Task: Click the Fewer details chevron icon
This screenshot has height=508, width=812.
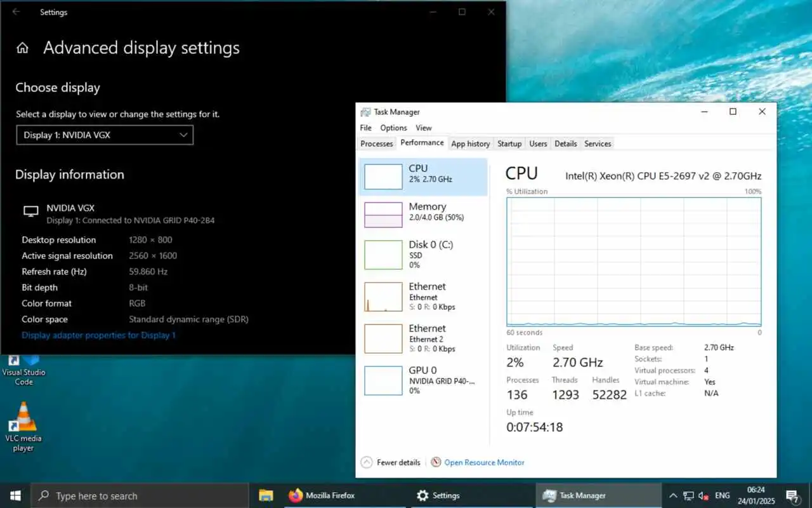Action: click(367, 462)
